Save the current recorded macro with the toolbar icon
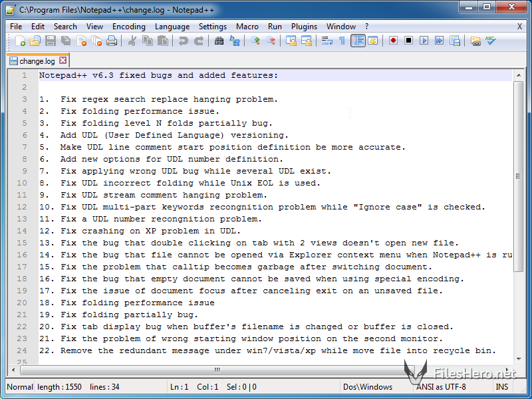This screenshot has height=399, width=532. click(x=455, y=41)
